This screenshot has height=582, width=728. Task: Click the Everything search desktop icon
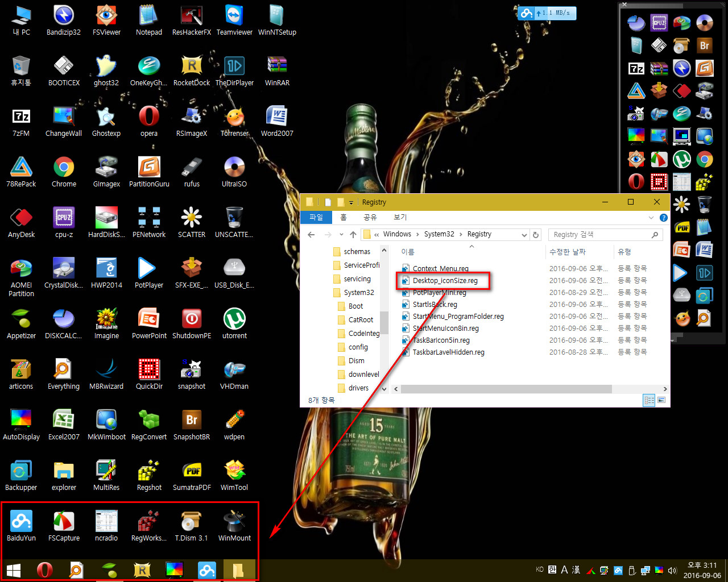64,375
